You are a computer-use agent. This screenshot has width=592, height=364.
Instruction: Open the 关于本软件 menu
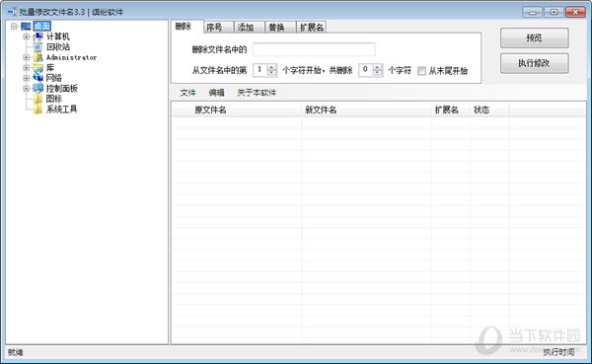tap(257, 93)
